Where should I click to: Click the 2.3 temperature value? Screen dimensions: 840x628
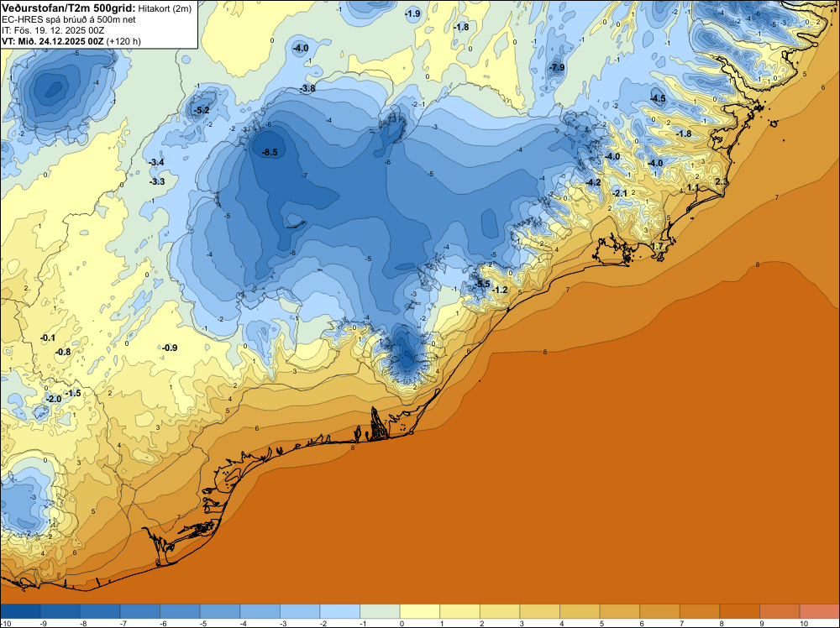point(722,182)
